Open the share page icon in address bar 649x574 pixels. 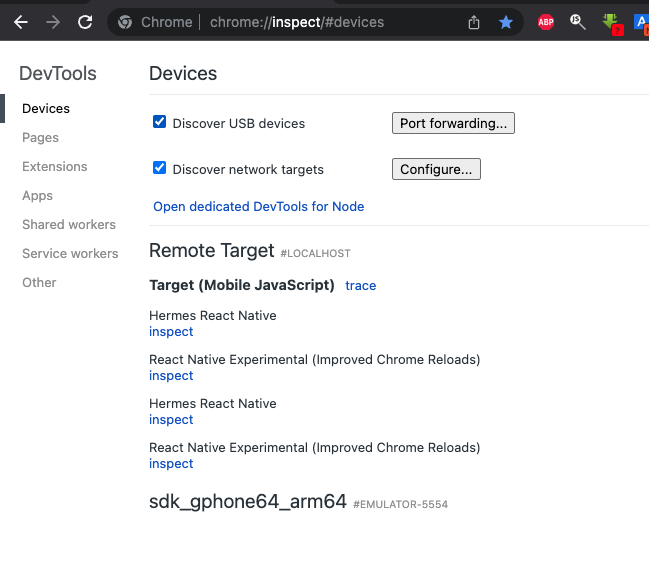click(474, 22)
